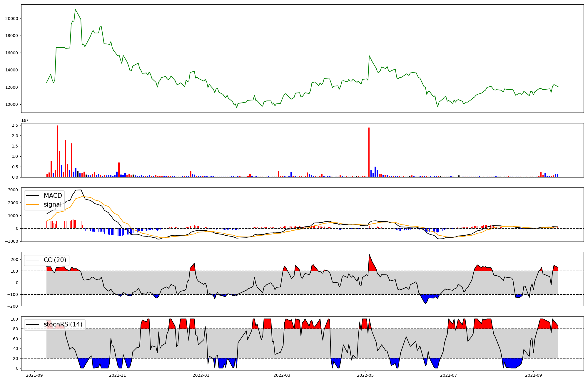The height and width of the screenshot is (382, 588).
Task: Click the 3000 MACD axis label
Action: pyautogui.click(x=13, y=190)
